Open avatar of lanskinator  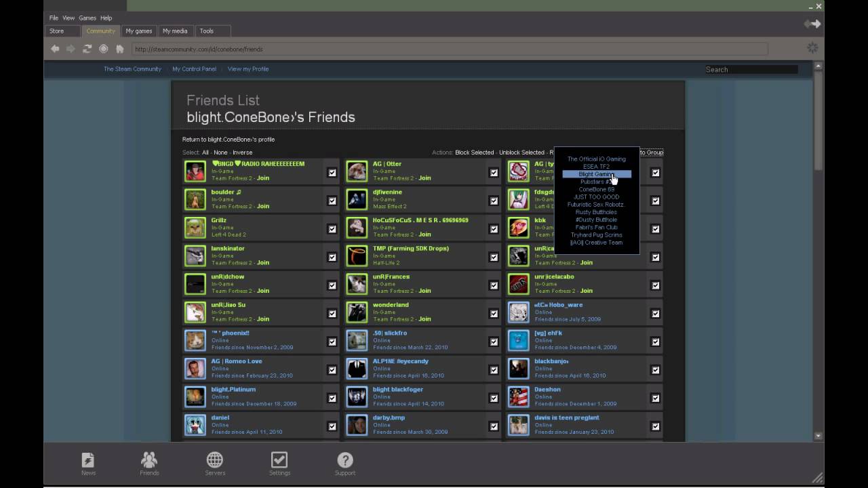[195, 256]
